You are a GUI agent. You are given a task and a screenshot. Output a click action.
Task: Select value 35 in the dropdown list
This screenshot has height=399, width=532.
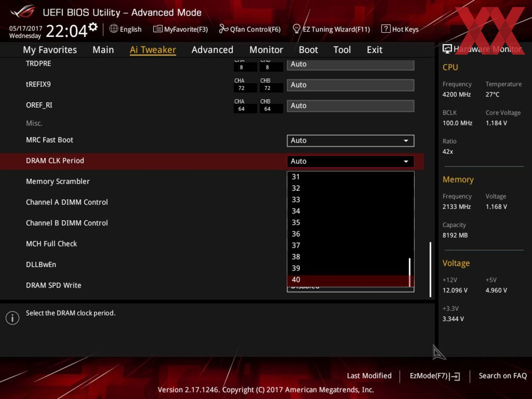(348, 222)
